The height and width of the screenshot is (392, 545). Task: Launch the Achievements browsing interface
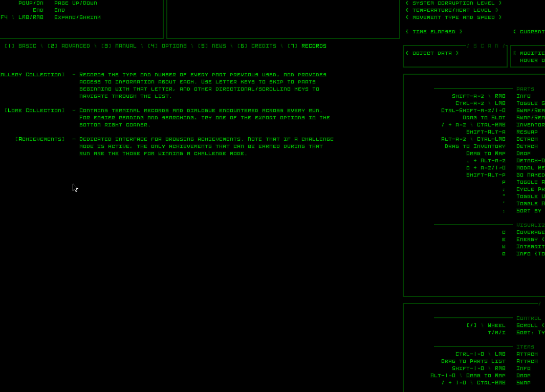[40, 139]
